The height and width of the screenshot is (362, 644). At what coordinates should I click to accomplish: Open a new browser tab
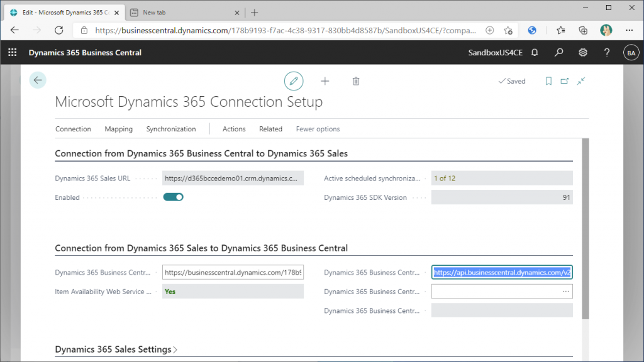(x=254, y=13)
